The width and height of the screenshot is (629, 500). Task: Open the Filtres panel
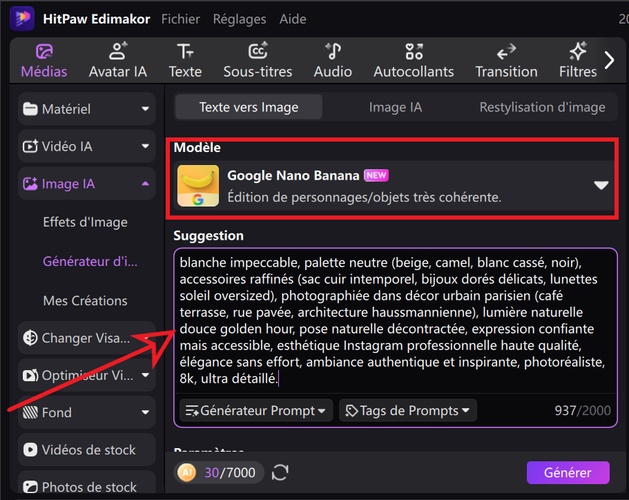(578, 61)
